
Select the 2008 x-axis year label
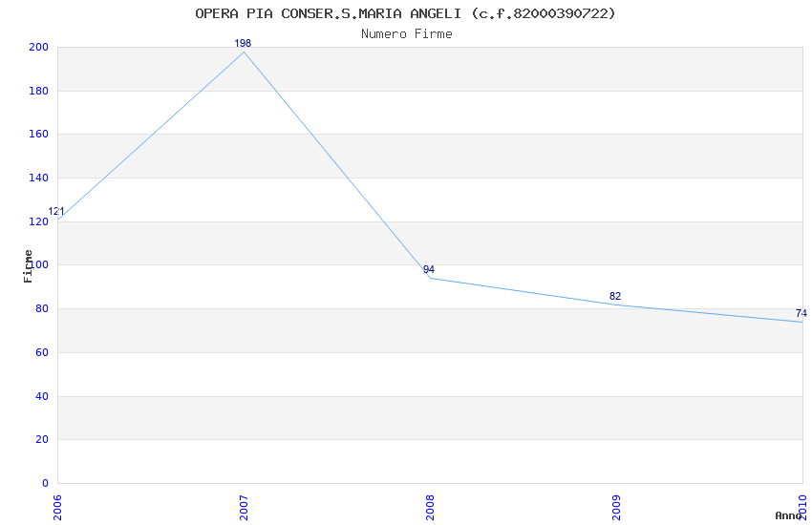click(x=430, y=508)
